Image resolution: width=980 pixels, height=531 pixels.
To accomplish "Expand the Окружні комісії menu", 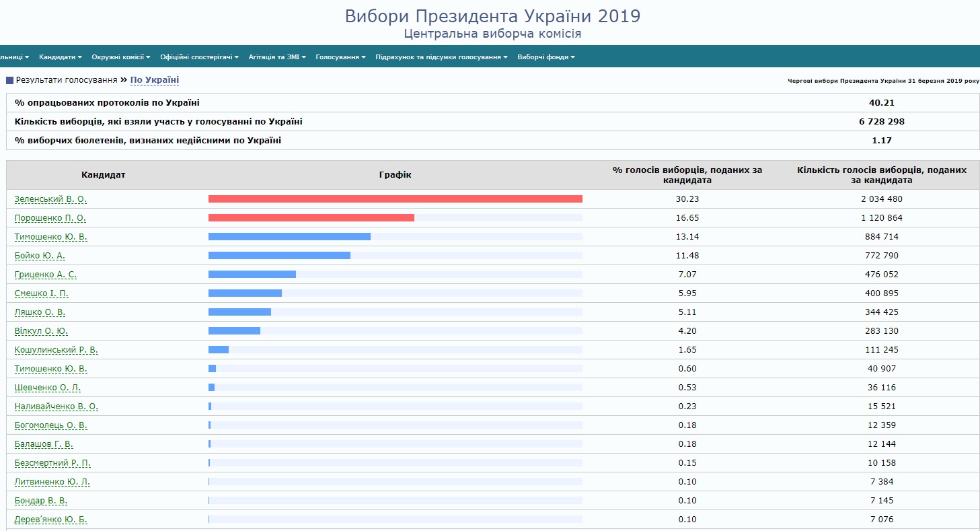I will pyautogui.click(x=120, y=57).
